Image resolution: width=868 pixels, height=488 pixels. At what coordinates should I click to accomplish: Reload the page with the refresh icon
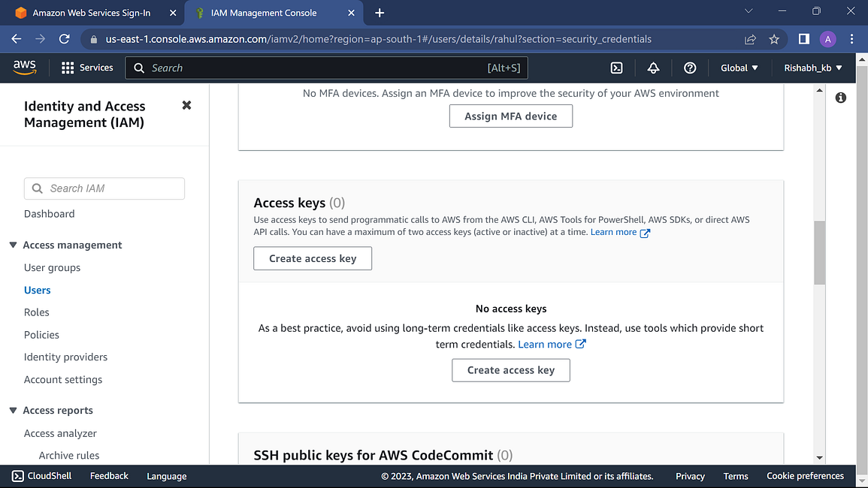click(x=64, y=39)
